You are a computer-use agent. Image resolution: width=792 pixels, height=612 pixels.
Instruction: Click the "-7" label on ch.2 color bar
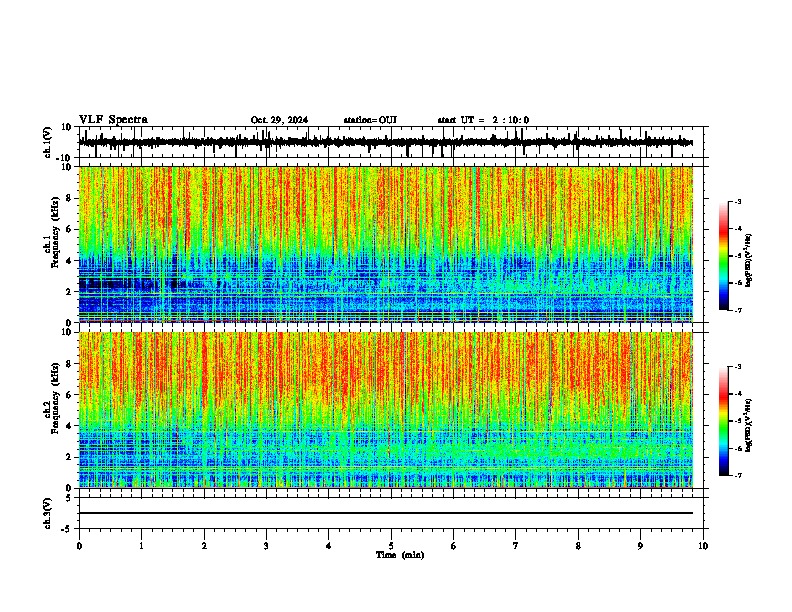click(737, 476)
